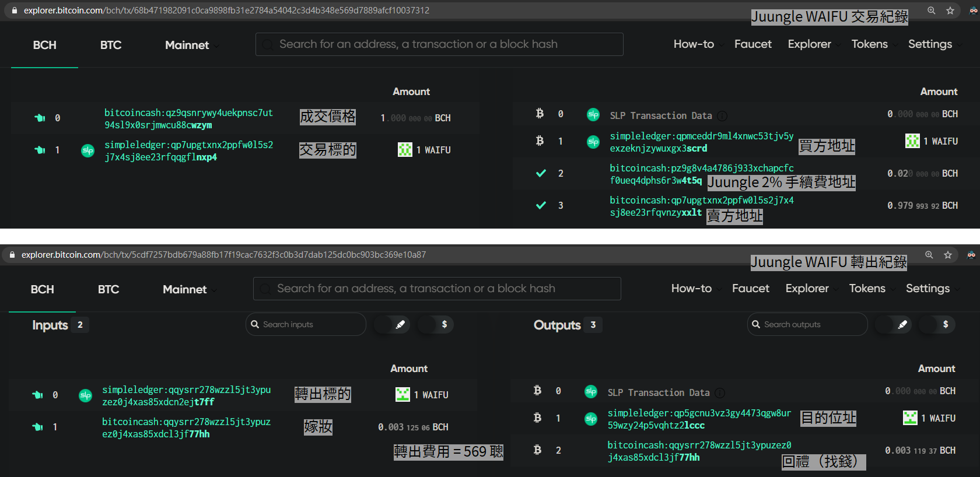Click SLP badge beside simpleledger:qp5gcnu3vz3gy output

tap(591, 419)
